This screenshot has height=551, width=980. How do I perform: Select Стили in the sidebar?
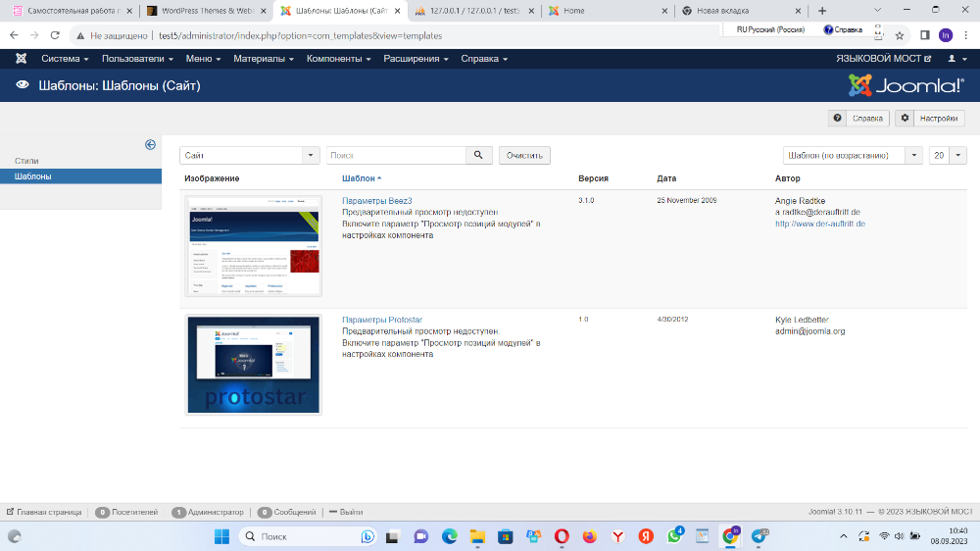(27, 161)
